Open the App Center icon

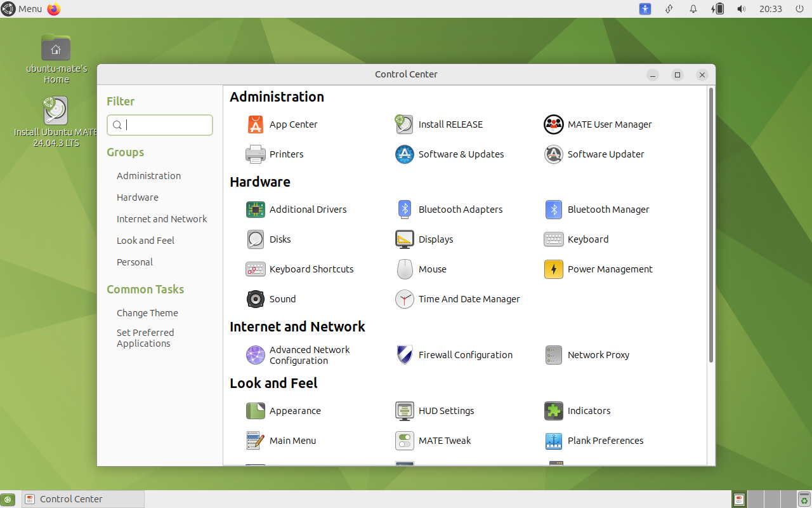pyautogui.click(x=255, y=124)
